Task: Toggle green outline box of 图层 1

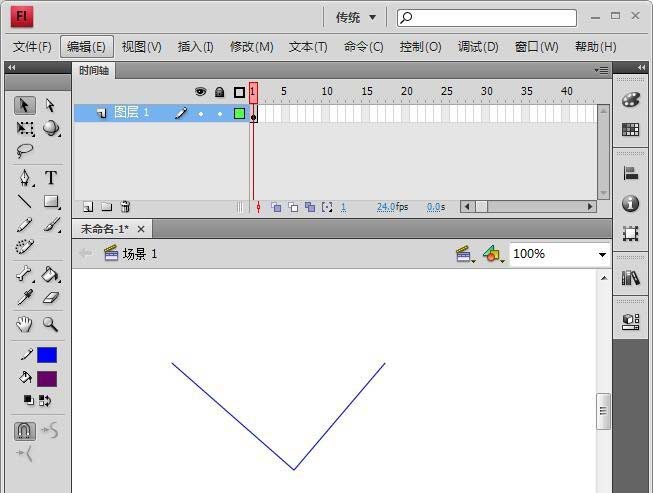Action: click(239, 113)
